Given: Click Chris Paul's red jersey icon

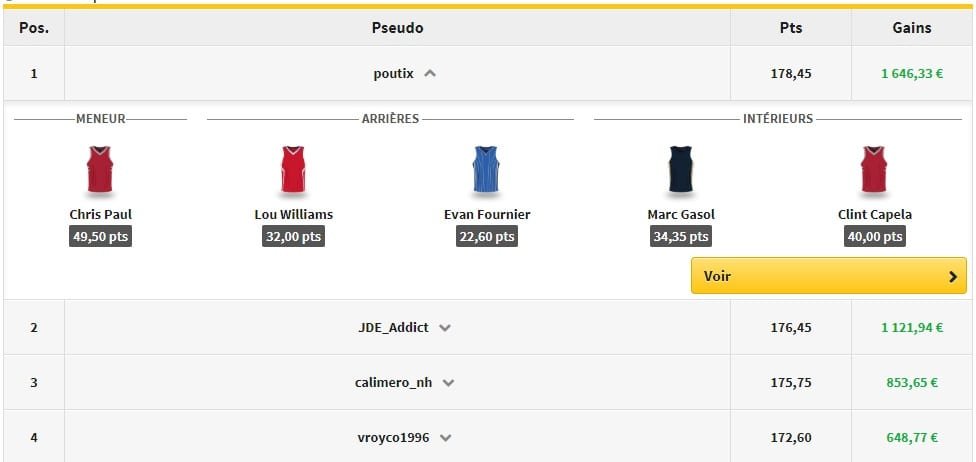Looking at the screenshot, I should [100, 170].
